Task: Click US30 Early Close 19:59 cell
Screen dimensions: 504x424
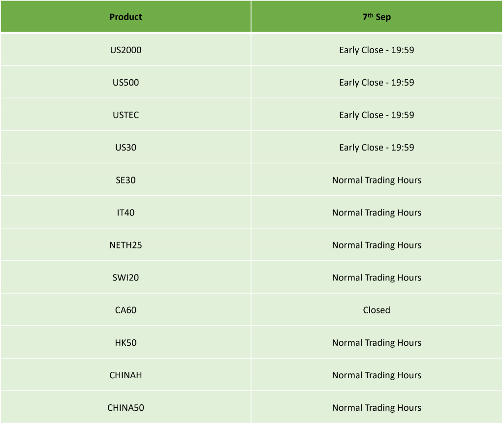Action: (377, 147)
